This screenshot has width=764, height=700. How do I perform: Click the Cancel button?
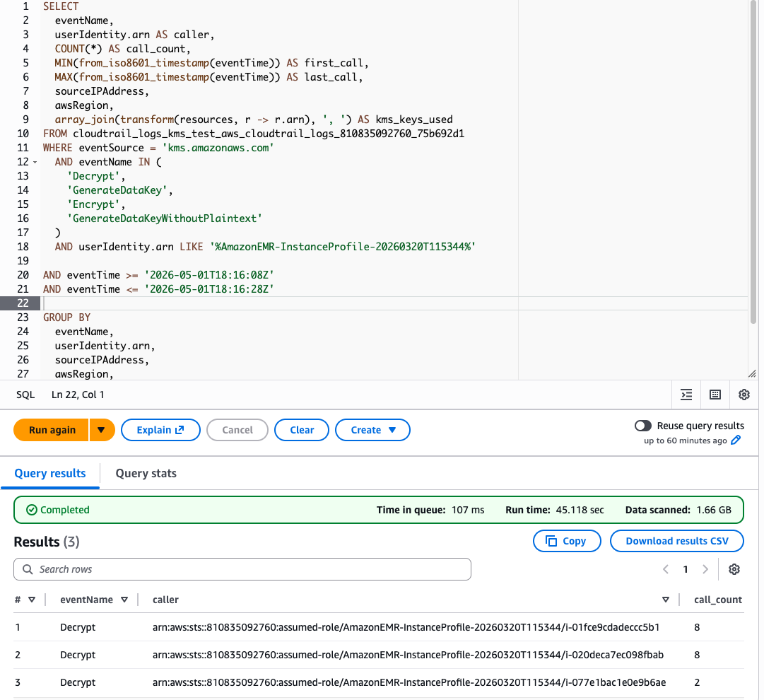[237, 430]
